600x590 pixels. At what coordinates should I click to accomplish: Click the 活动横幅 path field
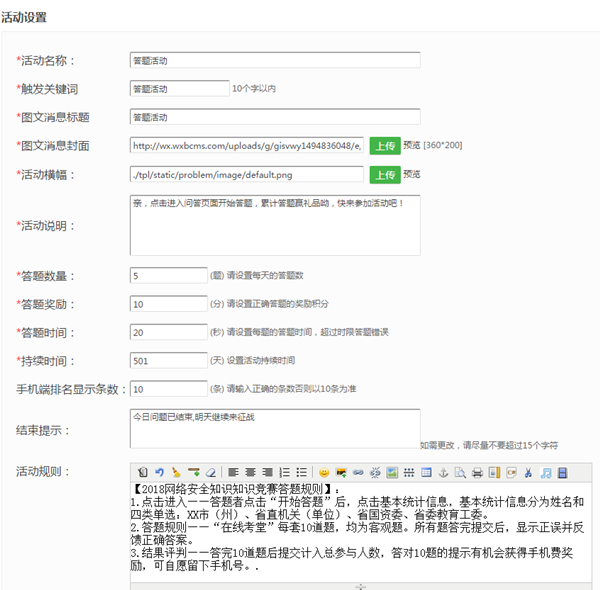coord(247,174)
